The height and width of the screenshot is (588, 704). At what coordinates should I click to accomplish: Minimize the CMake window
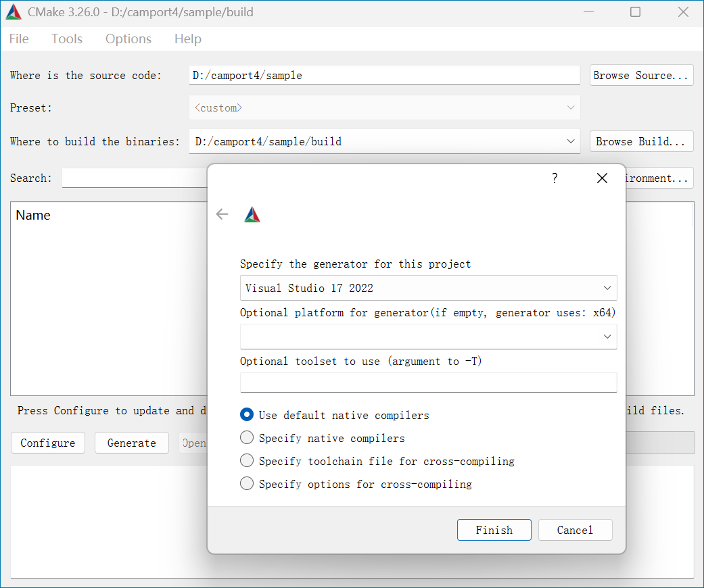pos(588,12)
